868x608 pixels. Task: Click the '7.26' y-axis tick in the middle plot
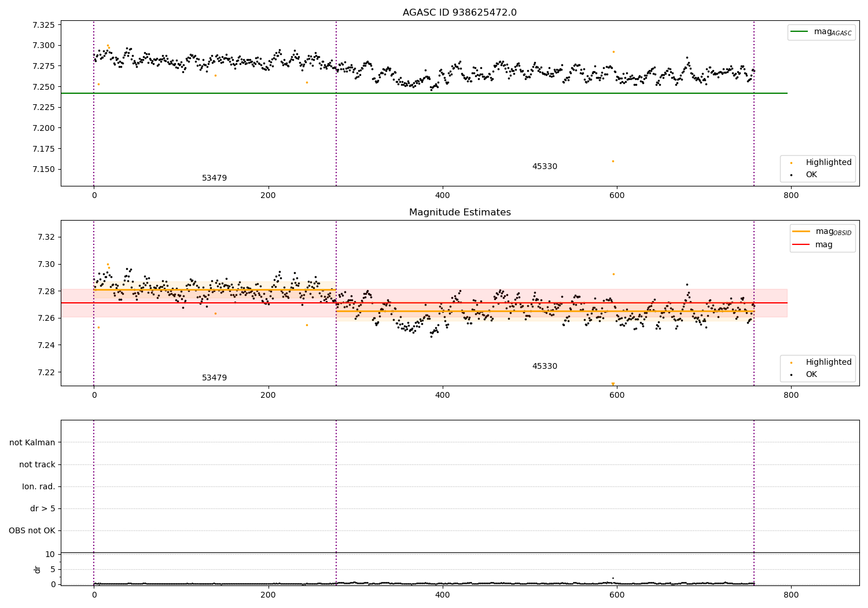46,318
